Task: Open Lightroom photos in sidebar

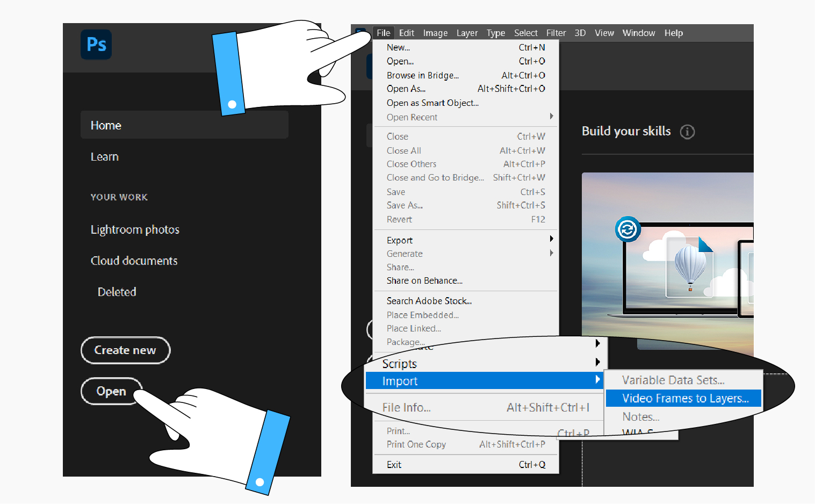Action: (x=135, y=230)
